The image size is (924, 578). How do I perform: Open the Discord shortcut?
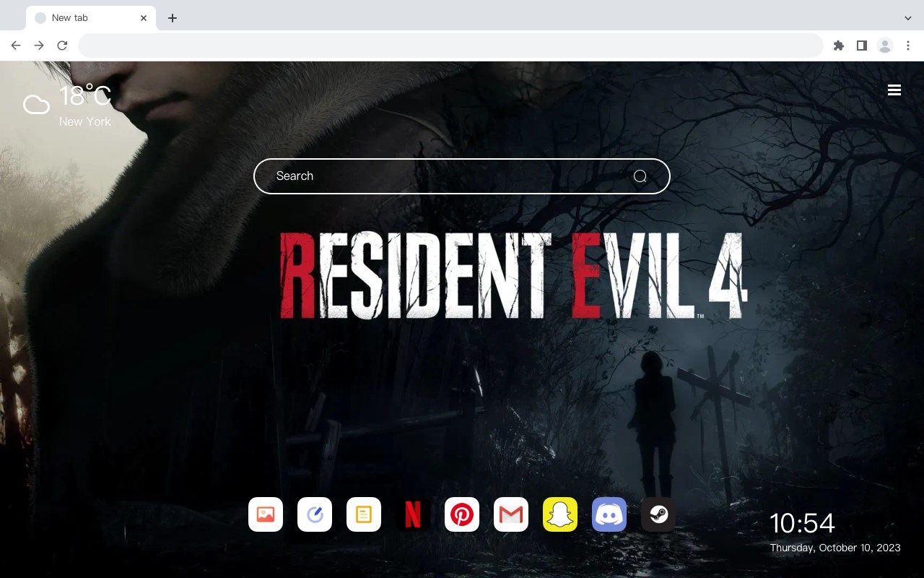609,514
